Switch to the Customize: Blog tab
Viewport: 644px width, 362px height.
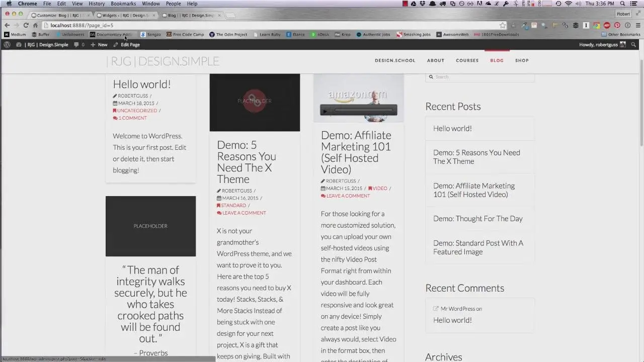click(60, 15)
